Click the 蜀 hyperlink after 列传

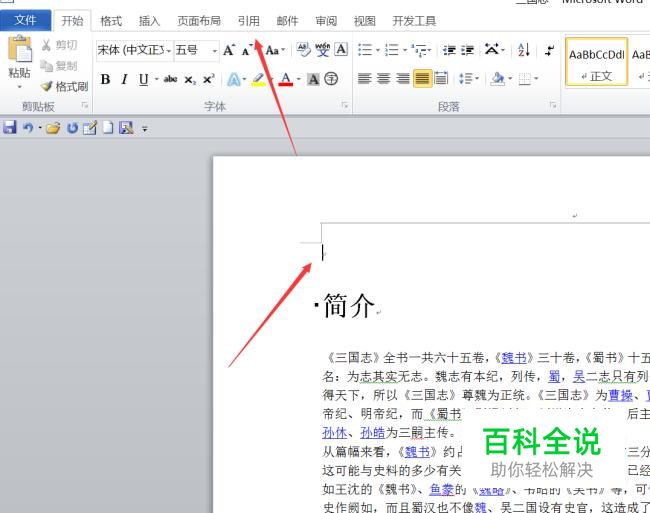point(554,376)
